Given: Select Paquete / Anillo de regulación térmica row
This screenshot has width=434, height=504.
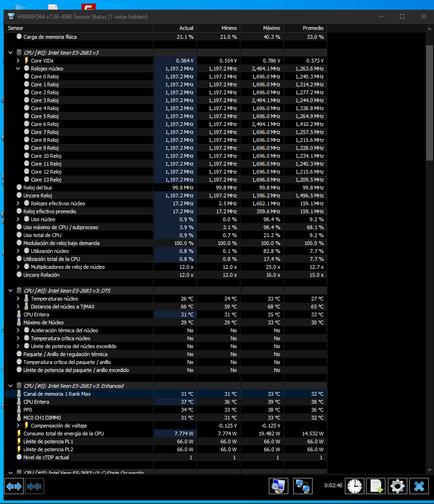Looking at the screenshot, I should click(166, 354).
